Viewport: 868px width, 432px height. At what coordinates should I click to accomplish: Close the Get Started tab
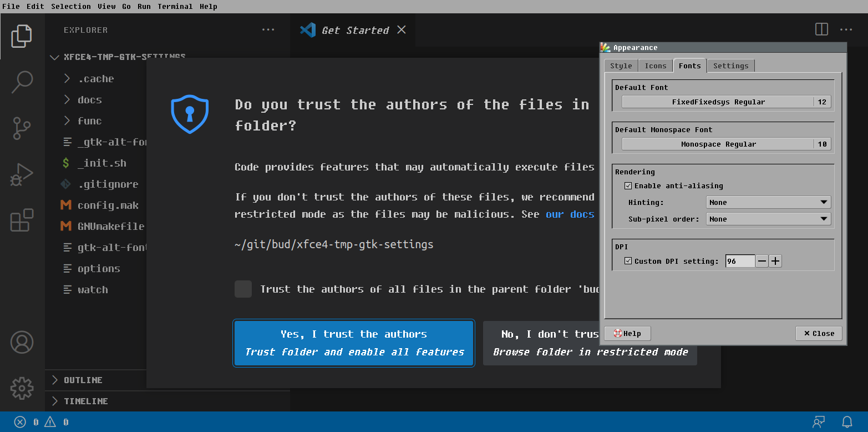(x=402, y=29)
